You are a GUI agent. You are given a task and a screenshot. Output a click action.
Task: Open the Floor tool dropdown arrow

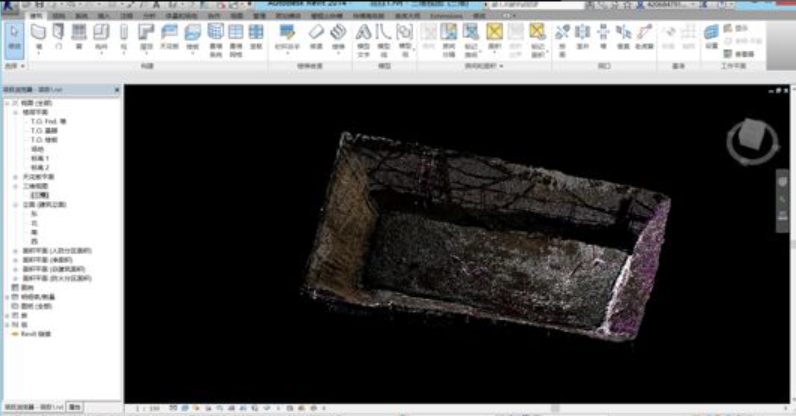pos(192,53)
